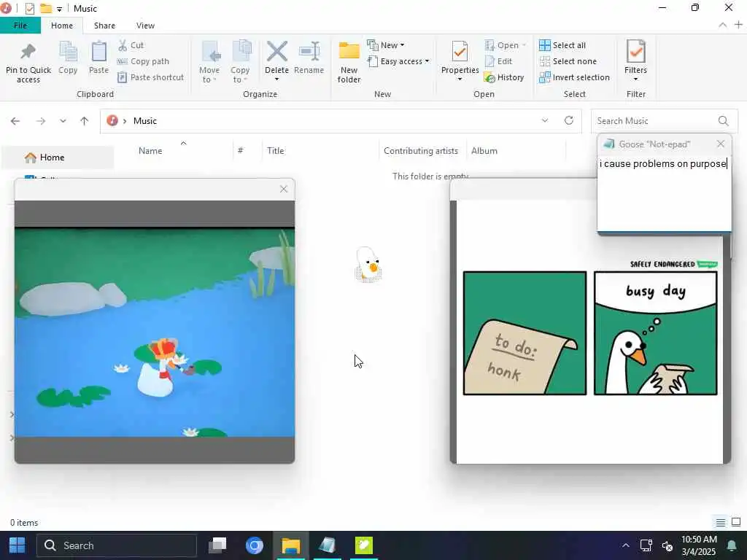The image size is (747, 560).
Task: Open file History
Action: [x=503, y=77]
